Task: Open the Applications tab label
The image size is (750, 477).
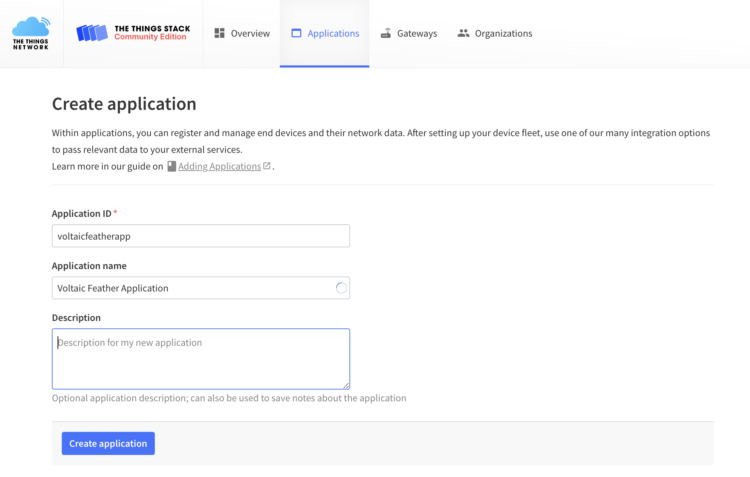Action: (x=333, y=33)
